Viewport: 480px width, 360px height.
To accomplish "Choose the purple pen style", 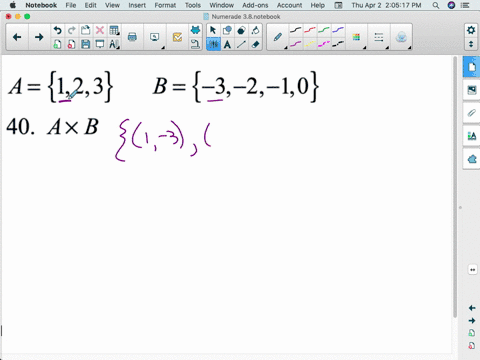I will tap(295, 44).
